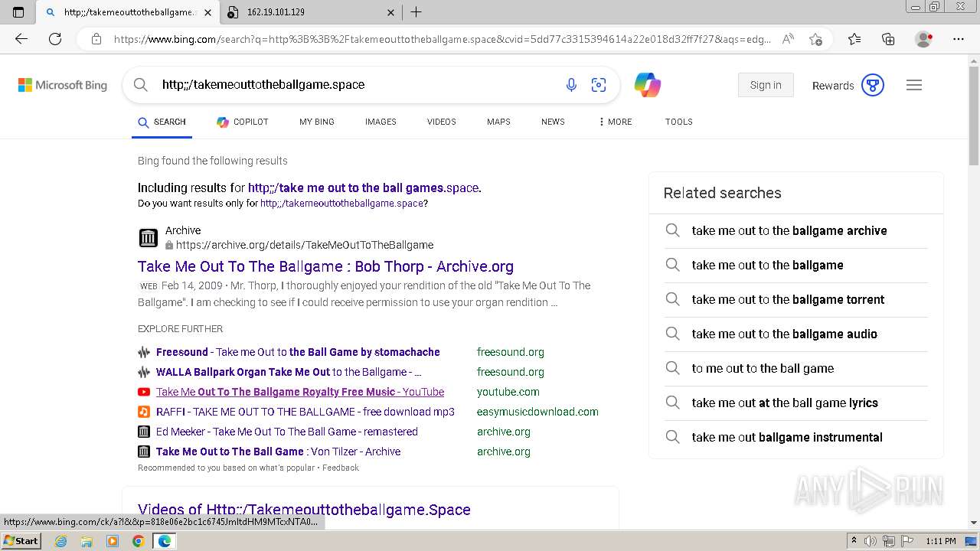Click into the Bing search box
This screenshot has height=551, width=980.
click(356, 85)
